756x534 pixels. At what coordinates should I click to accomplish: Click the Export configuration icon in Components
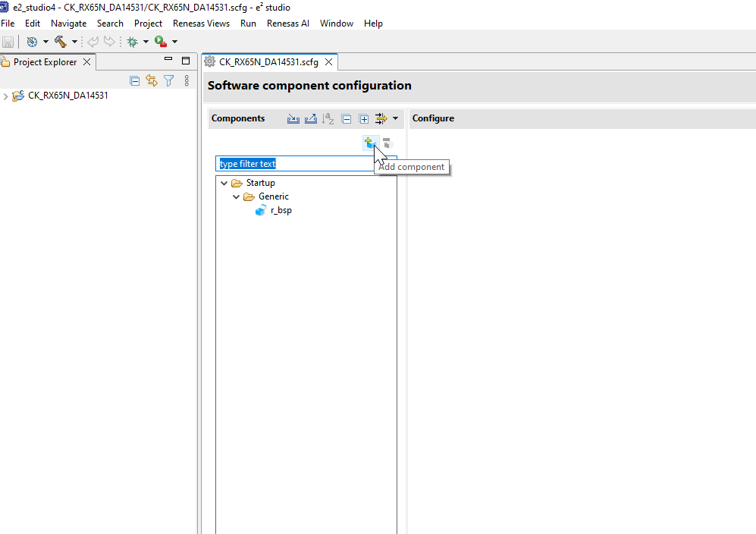point(310,118)
